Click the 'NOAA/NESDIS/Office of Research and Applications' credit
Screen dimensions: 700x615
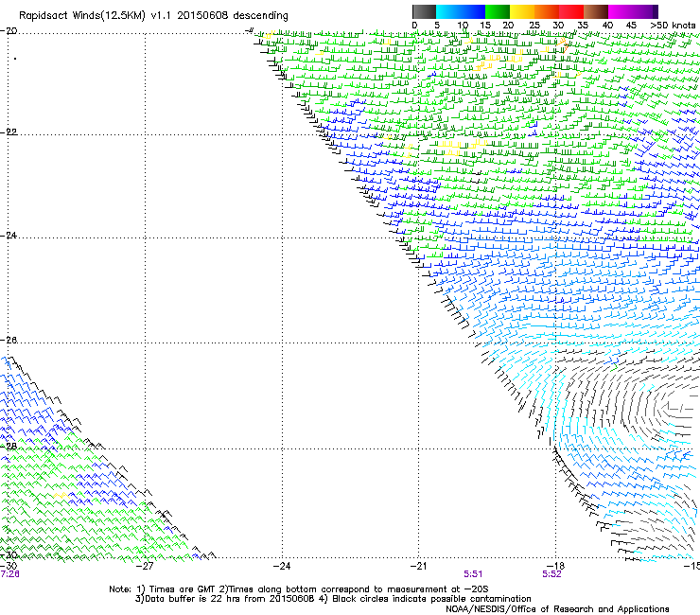point(557,609)
